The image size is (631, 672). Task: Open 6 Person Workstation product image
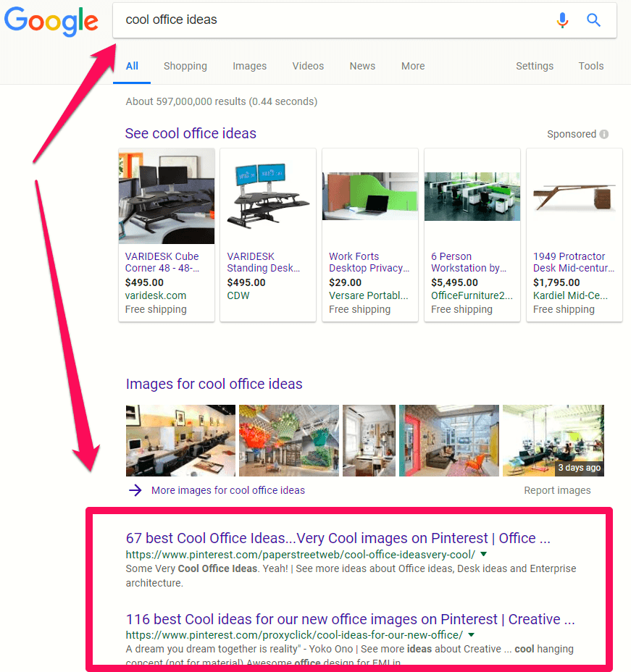click(472, 196)
